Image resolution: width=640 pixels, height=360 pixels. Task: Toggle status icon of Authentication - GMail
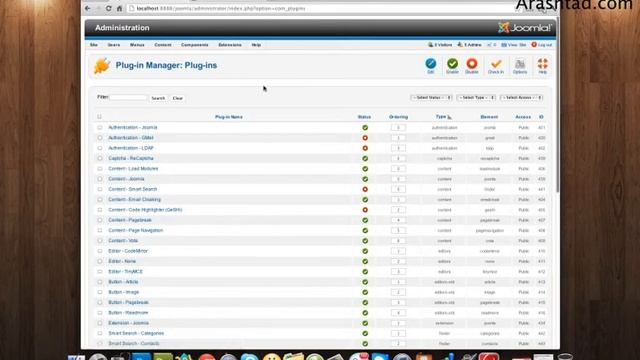pos(365,138)
